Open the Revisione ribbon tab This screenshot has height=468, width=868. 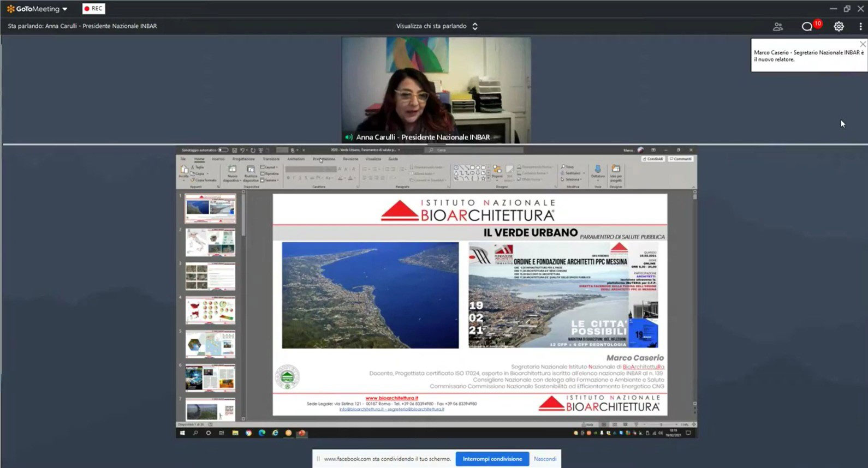click(350, 159)
